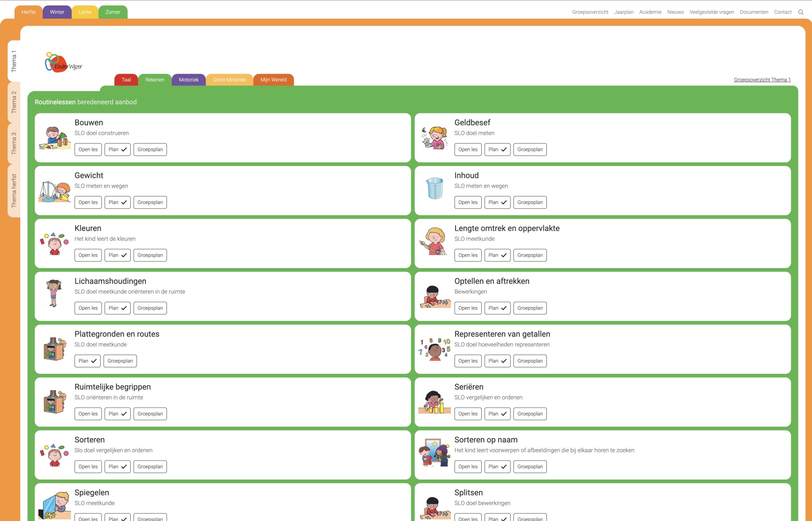
Task: Toggle Plan checkmark for Plattegronden en routes
Action: point(88,361)
